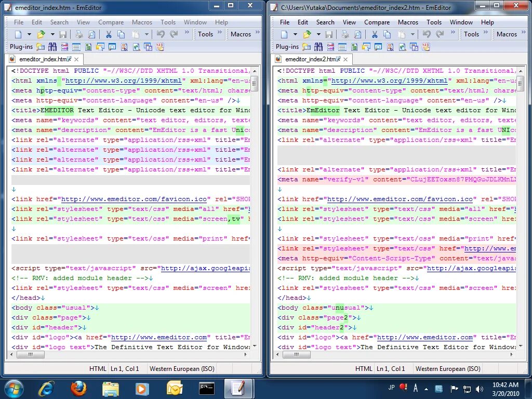Image resolution: width=532 pixels, height=399 pixels.
Task: Close emeditor_index.htm tab
Action: [76, 59]
